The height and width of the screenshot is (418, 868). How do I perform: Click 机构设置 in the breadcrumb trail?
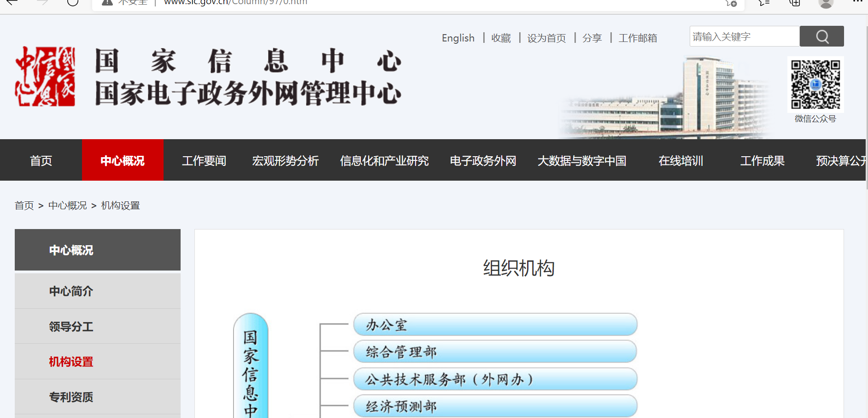coord(121,206)
